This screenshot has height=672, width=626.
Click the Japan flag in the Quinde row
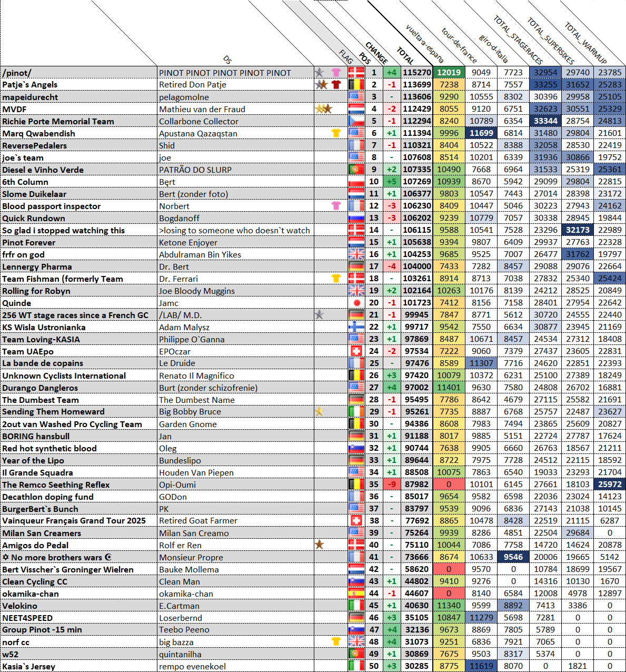(356, 303)
